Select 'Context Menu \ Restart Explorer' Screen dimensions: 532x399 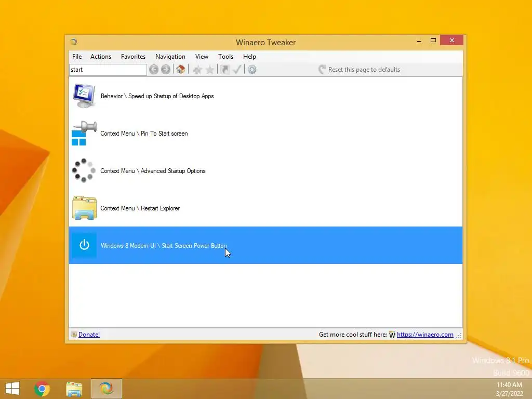(x=265, y=208)
